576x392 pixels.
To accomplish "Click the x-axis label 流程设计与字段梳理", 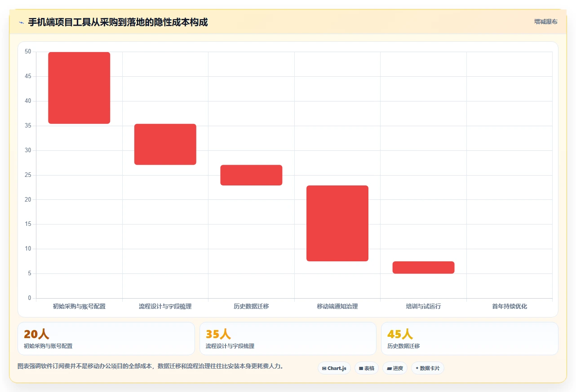I will (165, 306).
